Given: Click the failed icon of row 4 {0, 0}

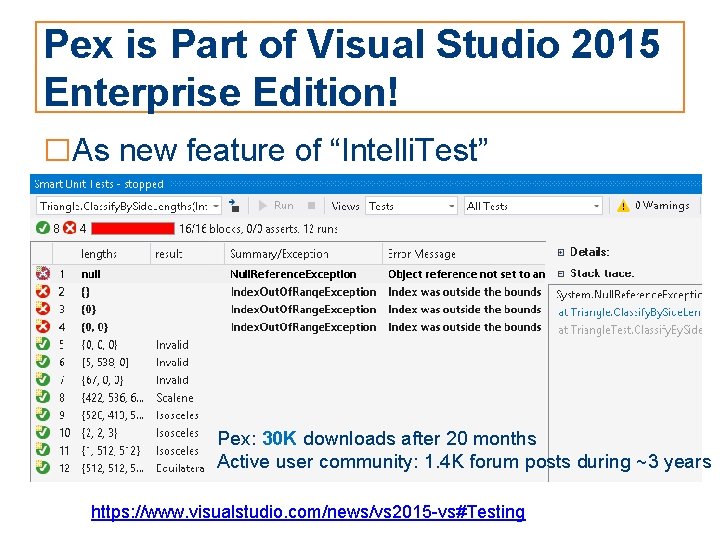Looking at the screenshot, I should (43, 327).
